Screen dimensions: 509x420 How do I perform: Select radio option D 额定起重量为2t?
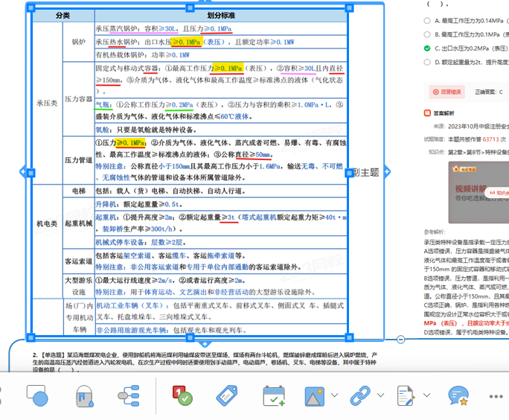[427, 62]
